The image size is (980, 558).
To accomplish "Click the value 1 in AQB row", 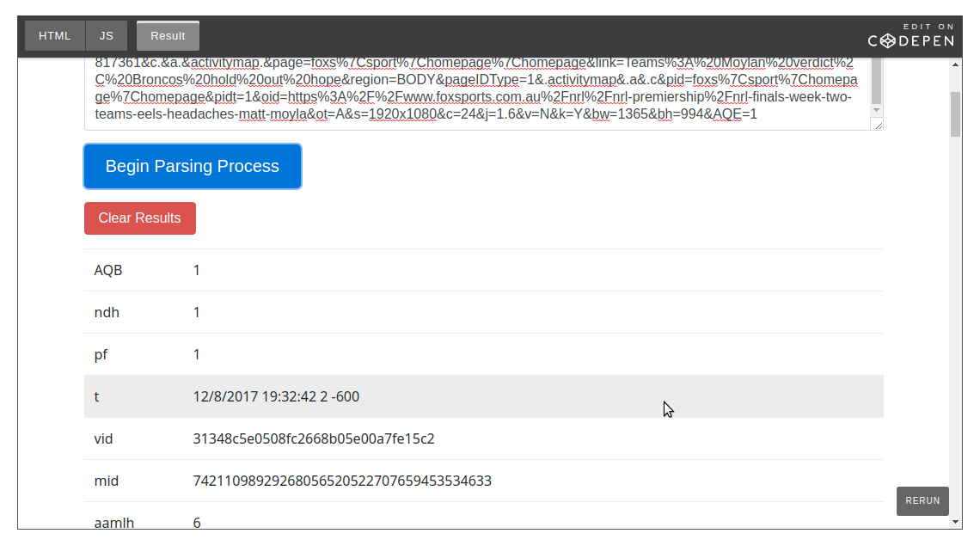I will point(196,271).
